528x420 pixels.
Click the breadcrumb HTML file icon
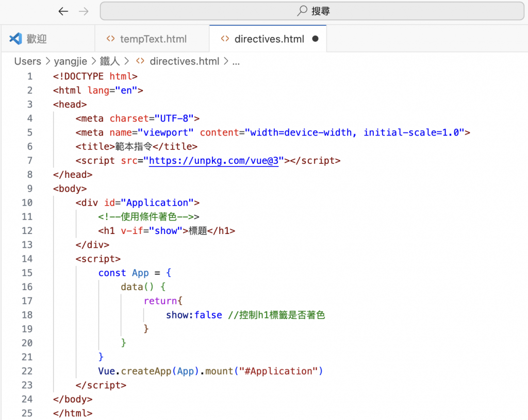140,61
